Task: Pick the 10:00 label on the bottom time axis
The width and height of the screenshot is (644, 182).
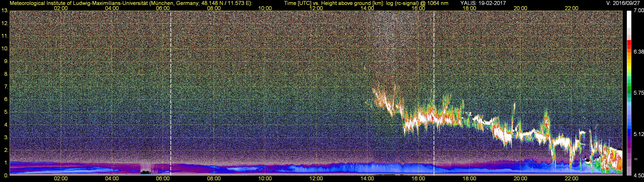Action: 265,179
